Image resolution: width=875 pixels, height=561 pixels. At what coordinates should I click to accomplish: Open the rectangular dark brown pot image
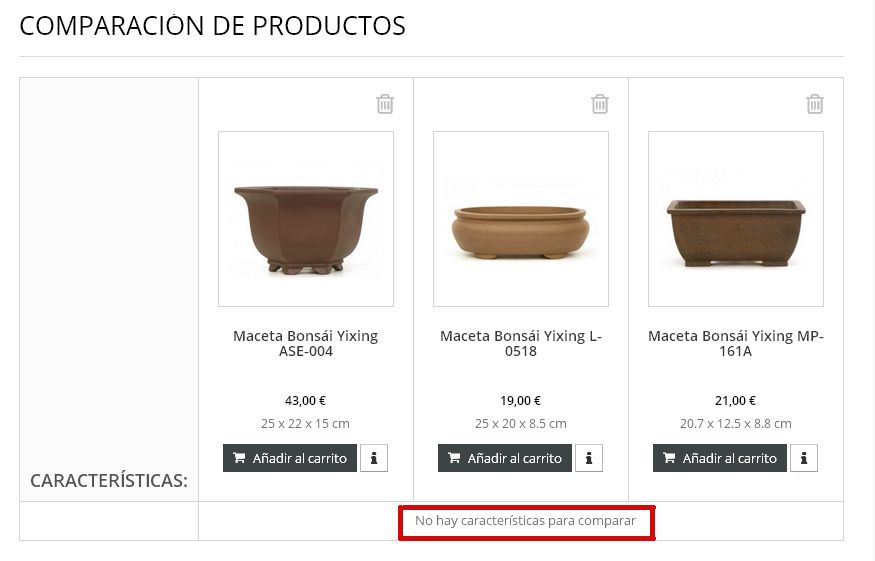(x=735, y=219)
